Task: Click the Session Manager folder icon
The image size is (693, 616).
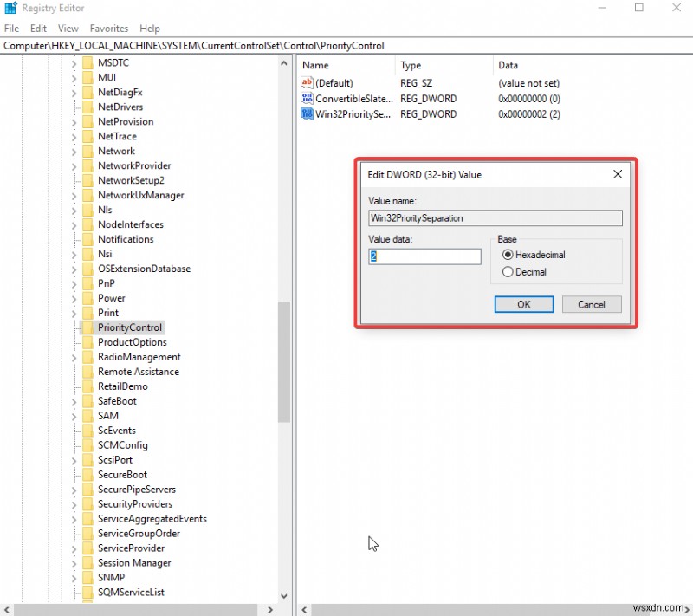Action: (x=87, y=563)
